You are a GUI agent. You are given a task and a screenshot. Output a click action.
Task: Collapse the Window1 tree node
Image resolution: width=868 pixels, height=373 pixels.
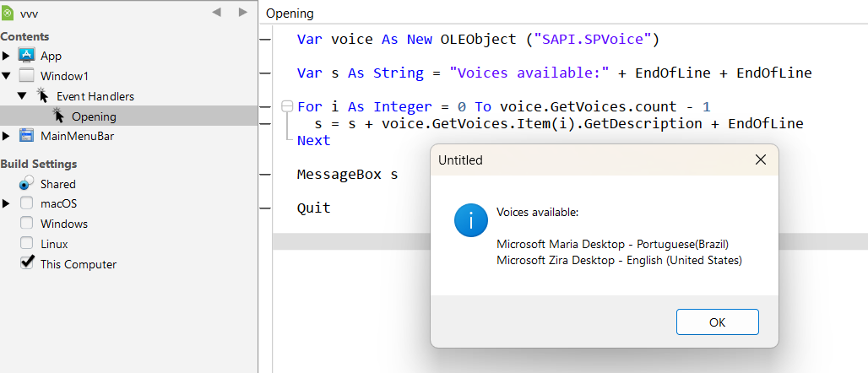click(x=6, y=76)
